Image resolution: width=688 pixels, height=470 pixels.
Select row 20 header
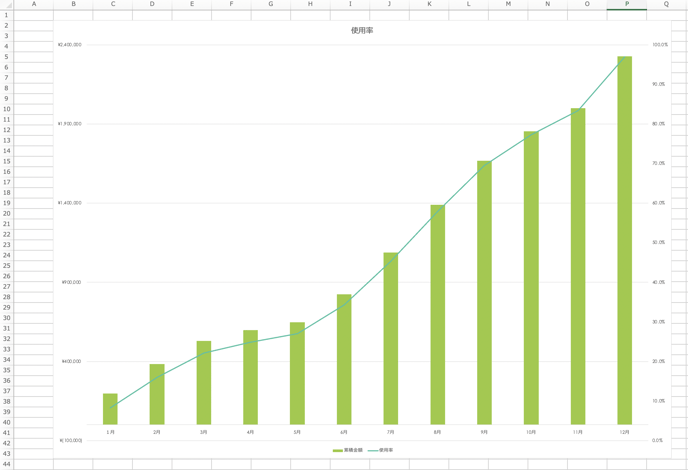pyautogui.click(x=6, y=213)
